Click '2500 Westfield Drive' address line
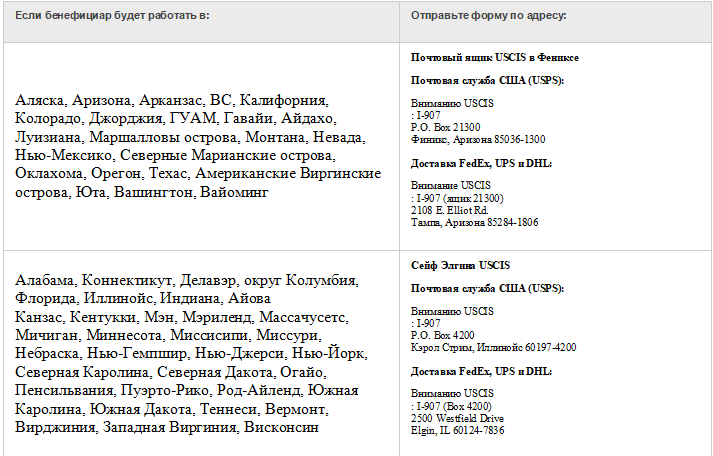The image size is (713, 456). pos(457,418)
